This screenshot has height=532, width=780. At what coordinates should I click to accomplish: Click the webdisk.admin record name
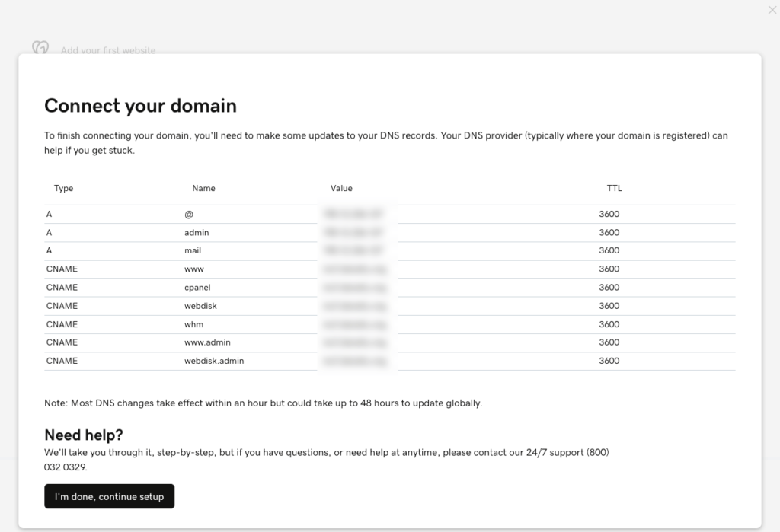tap(214, 361)
